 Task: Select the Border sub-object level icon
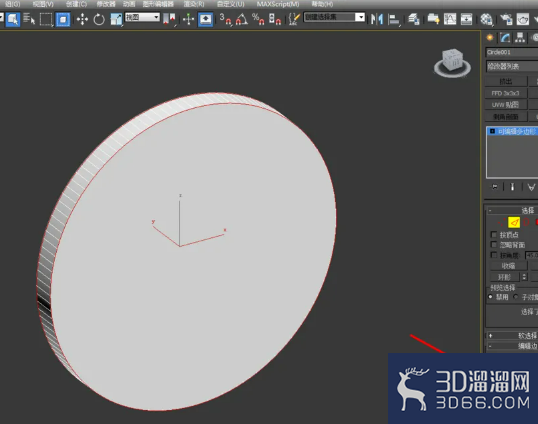coord(526,222)
